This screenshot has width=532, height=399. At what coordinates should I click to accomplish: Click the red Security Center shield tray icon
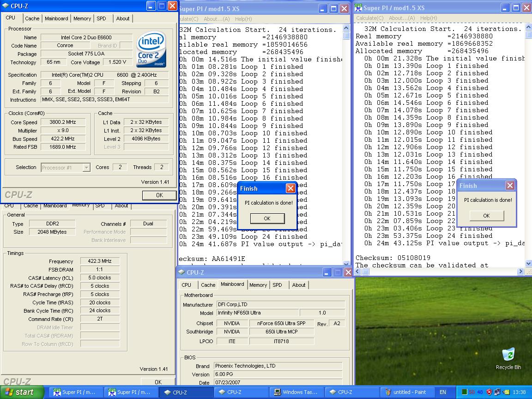pos(489,392)
